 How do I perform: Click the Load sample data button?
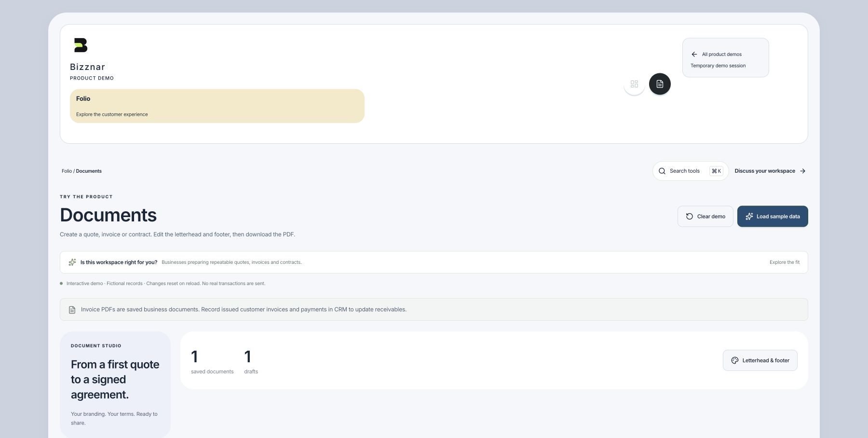click(x=773, y=217)
